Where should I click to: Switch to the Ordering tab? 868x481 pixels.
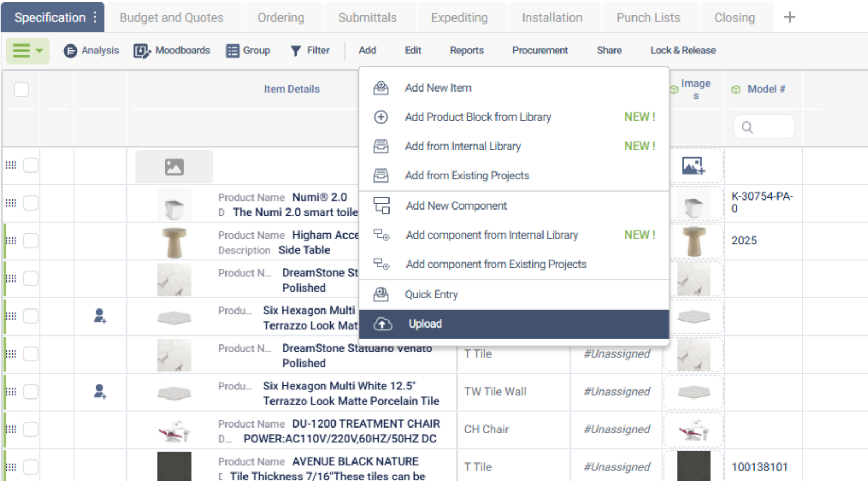click(x=281, y=17)
